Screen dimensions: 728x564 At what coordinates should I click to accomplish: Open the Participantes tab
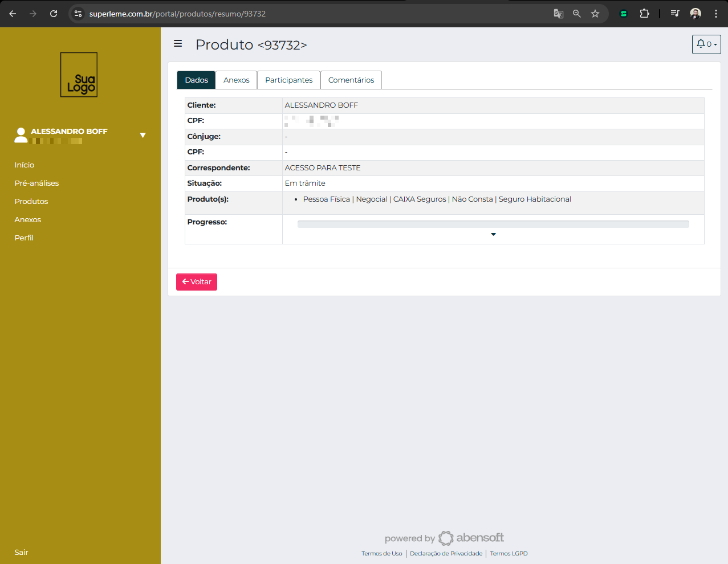click(288, 80)
